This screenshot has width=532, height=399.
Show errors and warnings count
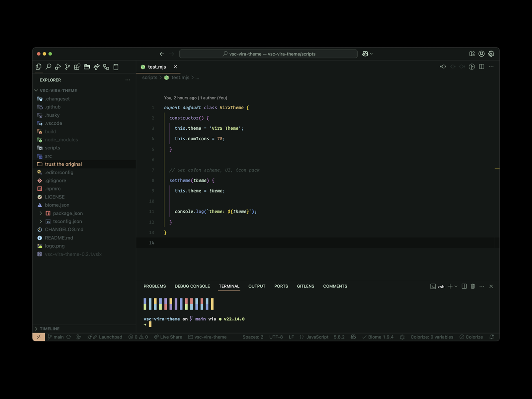(x=138, y=337)
